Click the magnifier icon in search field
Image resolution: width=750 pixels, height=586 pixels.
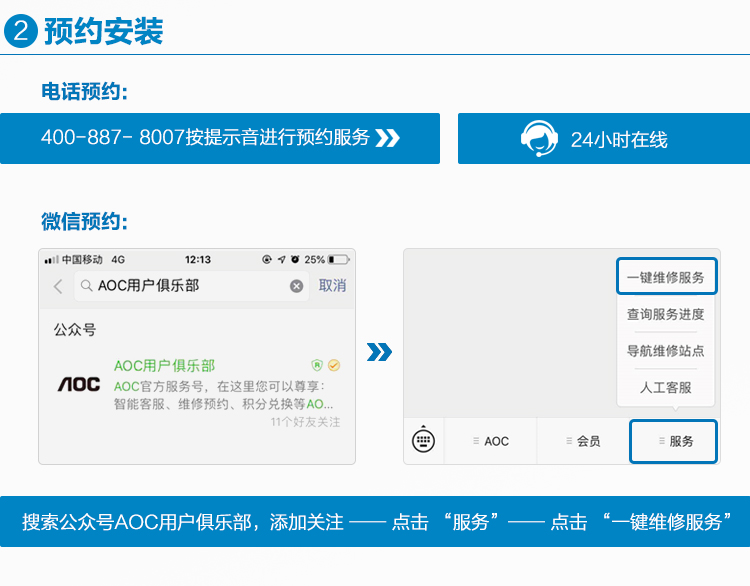[x=86, y=286]
